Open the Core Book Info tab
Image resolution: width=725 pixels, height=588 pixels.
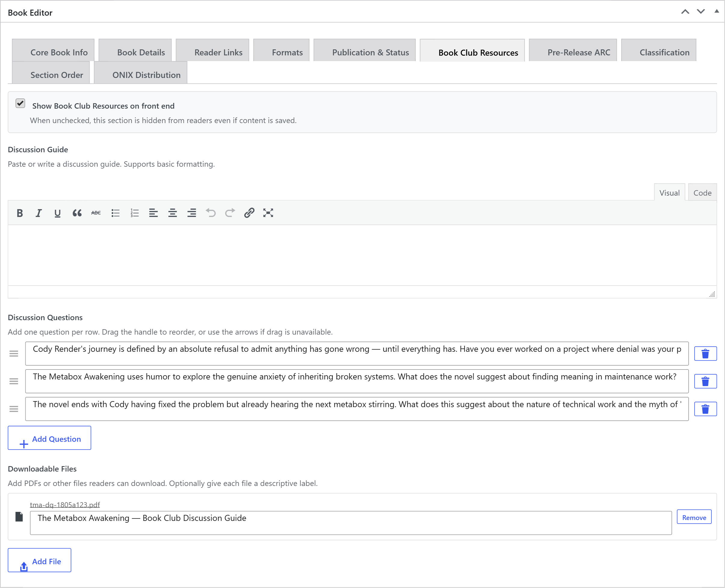tap(53, 50)
